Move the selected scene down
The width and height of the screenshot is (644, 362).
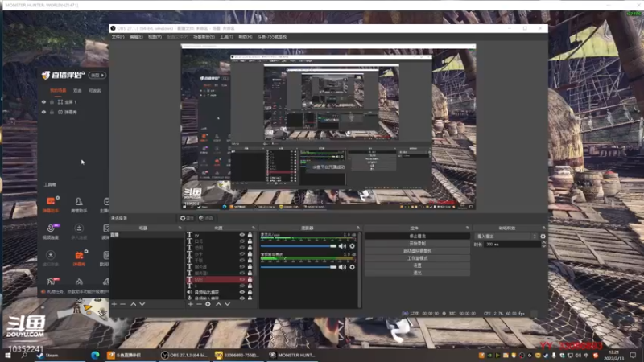pos(142,304)
